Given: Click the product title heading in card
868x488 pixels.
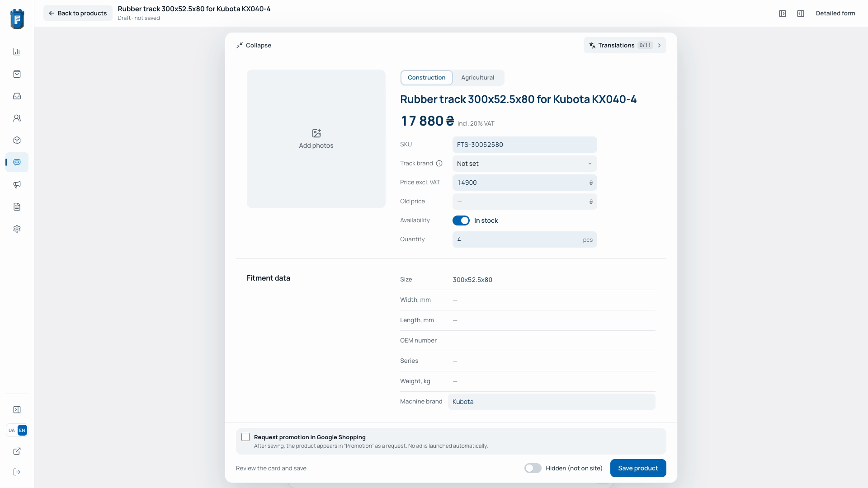Looking at the screenshot, I should point(518,99).
